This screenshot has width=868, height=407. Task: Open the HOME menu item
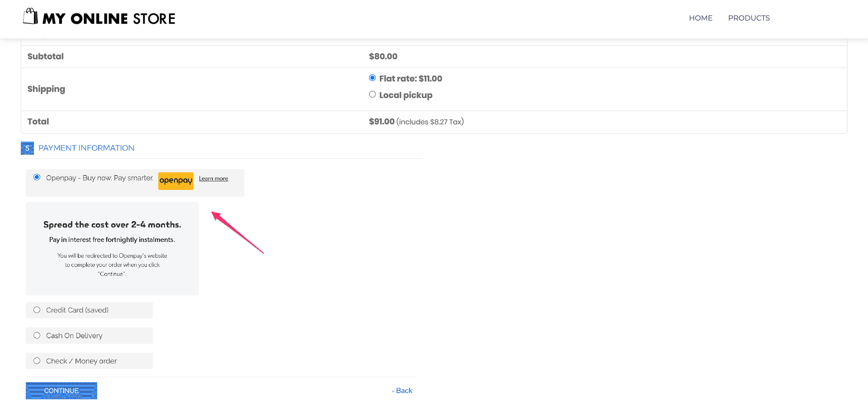coord(700,18)
